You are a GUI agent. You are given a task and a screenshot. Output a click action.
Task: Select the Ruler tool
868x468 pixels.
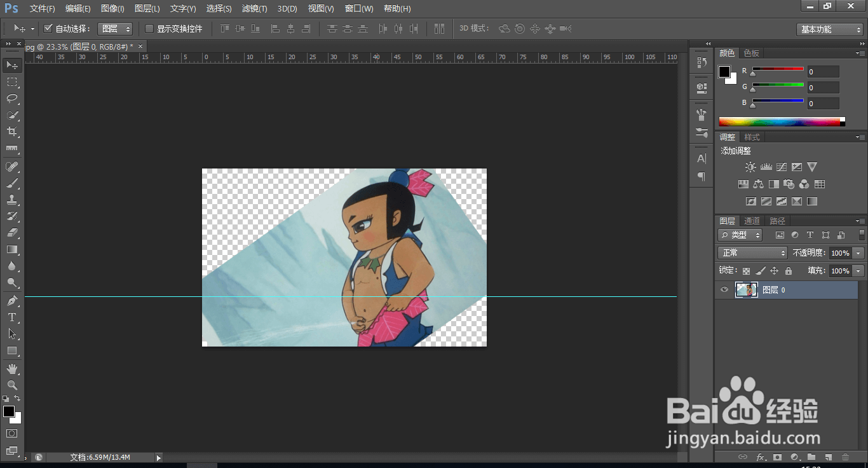tap(12, 149)
